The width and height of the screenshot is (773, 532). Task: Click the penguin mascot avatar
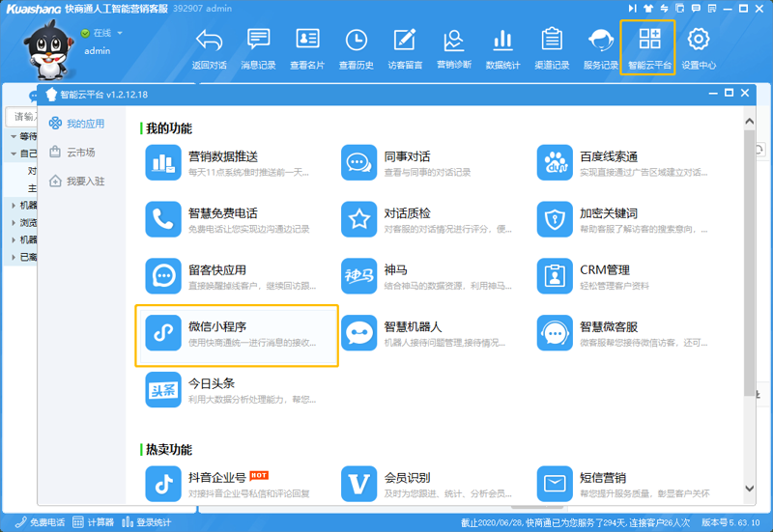tap(49, 51)
